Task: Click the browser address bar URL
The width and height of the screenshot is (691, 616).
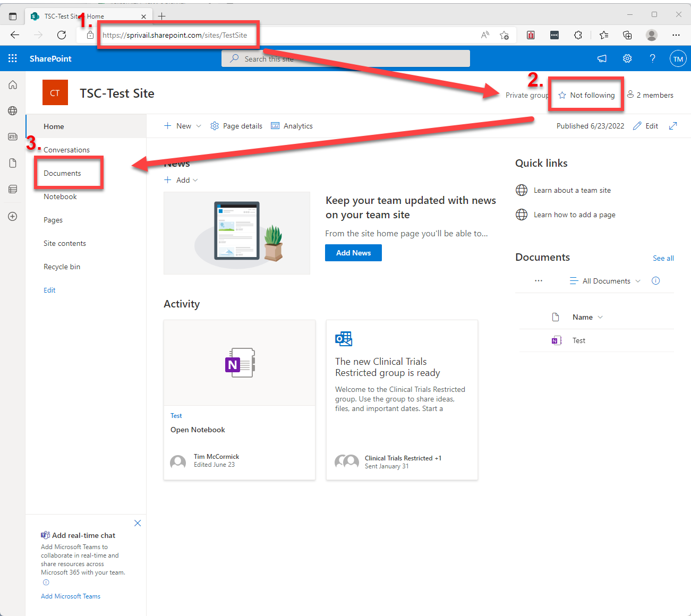Action: coord(175,35)
